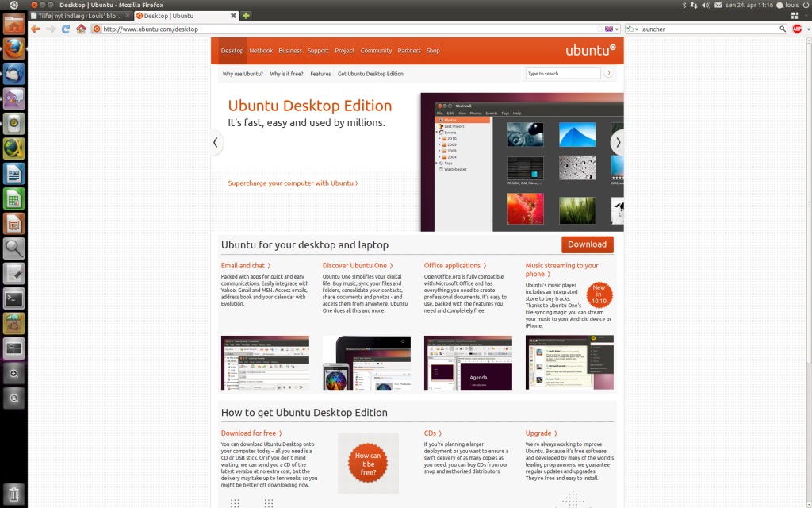Open Firefox from the launcher
The height and width of the screenshot is (508, 812).
click(x=13, y=48)
